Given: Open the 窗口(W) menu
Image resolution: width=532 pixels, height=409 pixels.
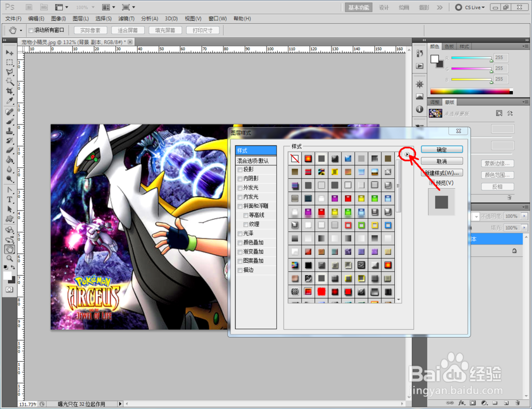Looking at the screenshot, I should pos(218,19).
